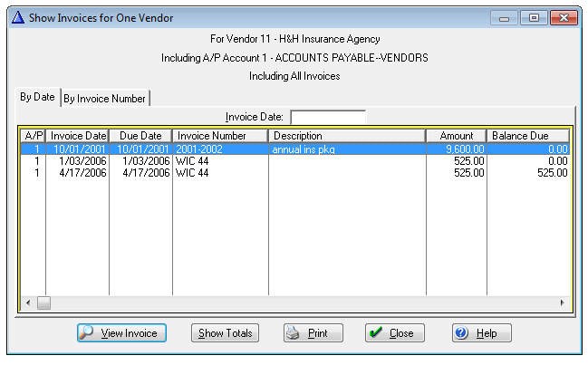
Task: Switch to the By Invoice Number tab
Action: (104, 98)
